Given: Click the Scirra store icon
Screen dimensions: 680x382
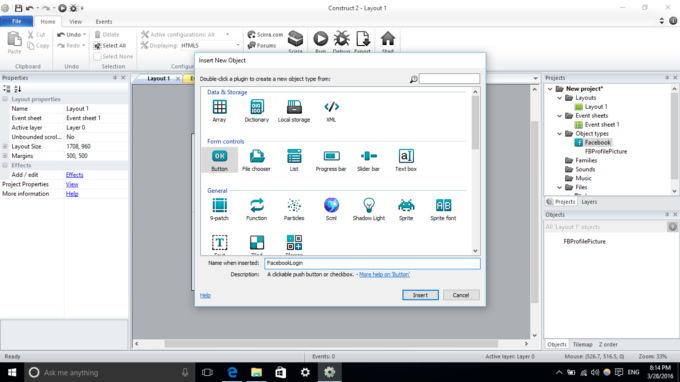Looking at the screenshot, I should pos(296,39).
